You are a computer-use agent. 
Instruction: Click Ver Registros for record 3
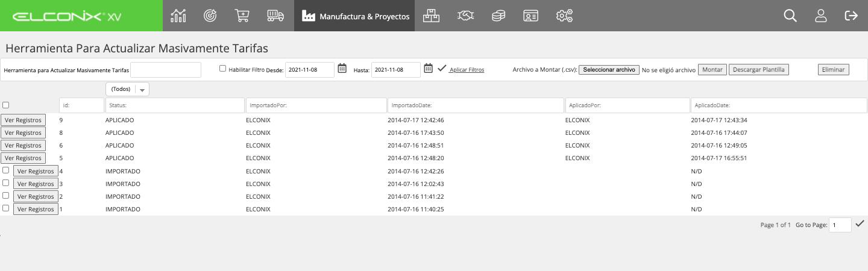tap(36, 184)
